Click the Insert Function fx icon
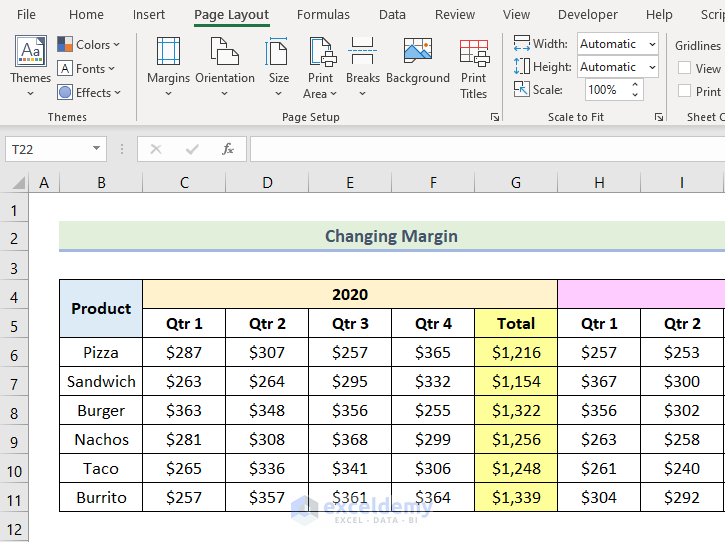 click(x=228, y=149)
